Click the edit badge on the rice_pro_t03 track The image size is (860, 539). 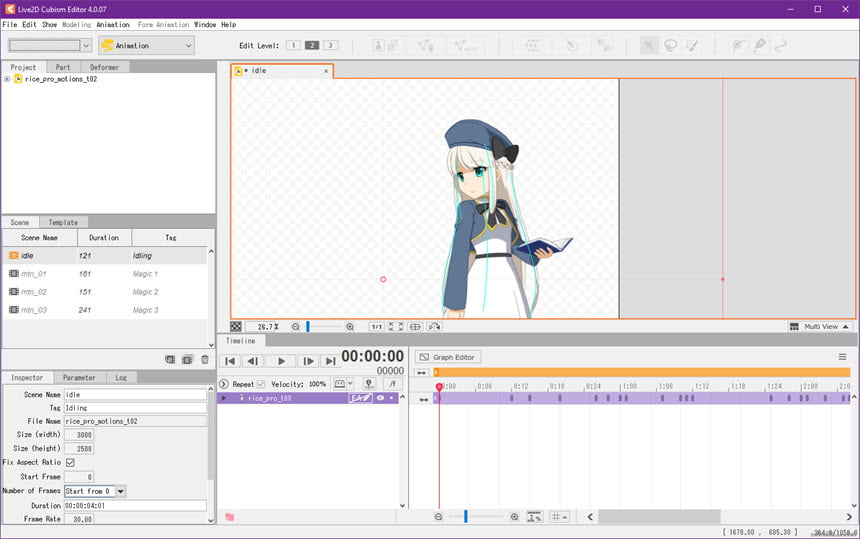click(x=360, y=398)
